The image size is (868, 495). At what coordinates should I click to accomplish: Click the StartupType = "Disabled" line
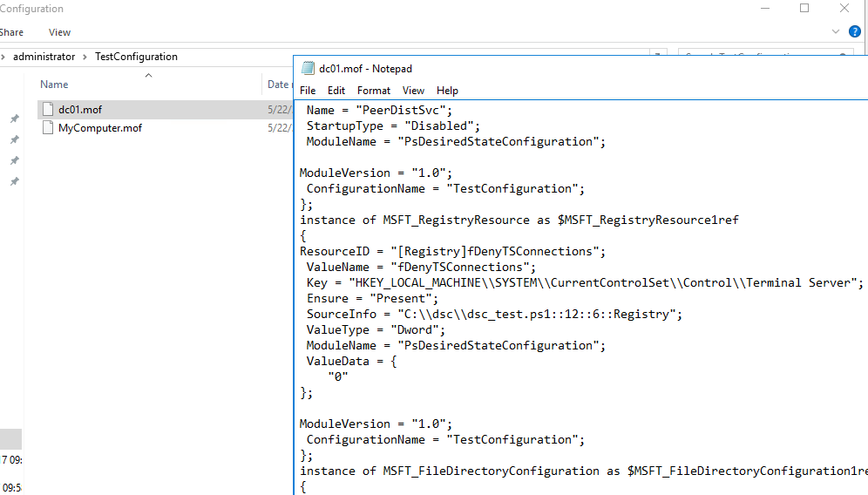(x=393, y=125)
